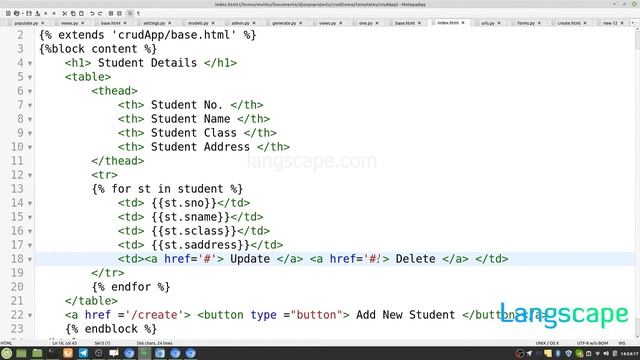Redo the edit with the Redo icon
This screenshot has width=640, height=360.
click(100, 13)
